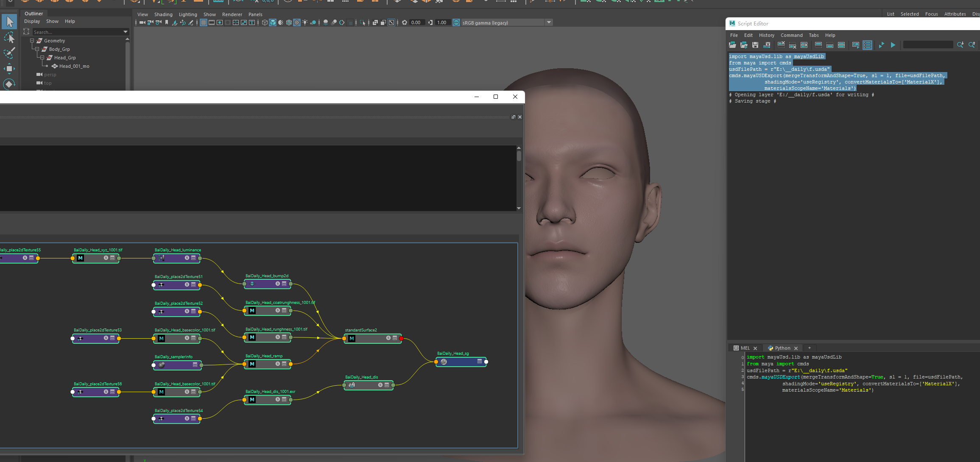Open the History menu in Script Editor
The height and width of the screenshot is (462, 980).
tap(767, 35)
